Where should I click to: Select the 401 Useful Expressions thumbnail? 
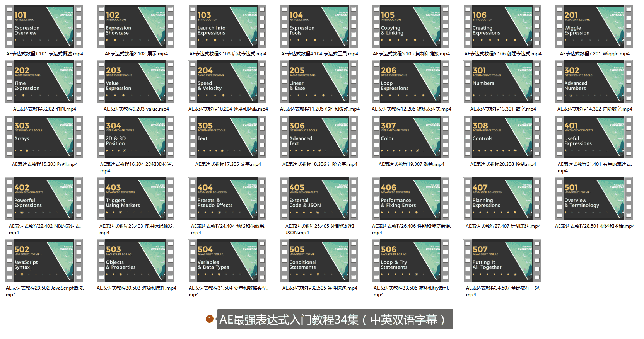click(x=594, y=137)
